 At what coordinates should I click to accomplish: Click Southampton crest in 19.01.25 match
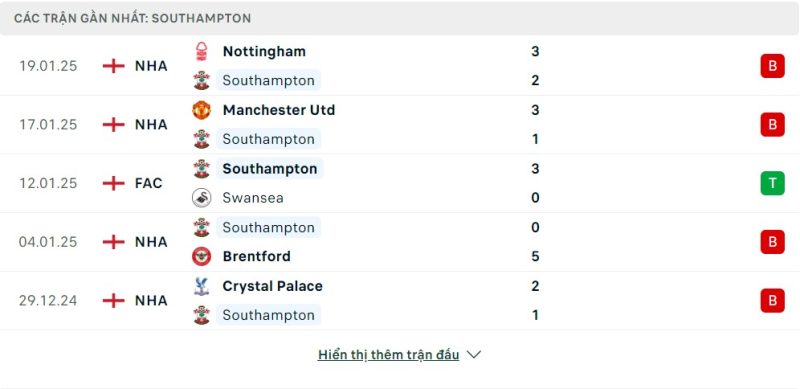[202, 81]
